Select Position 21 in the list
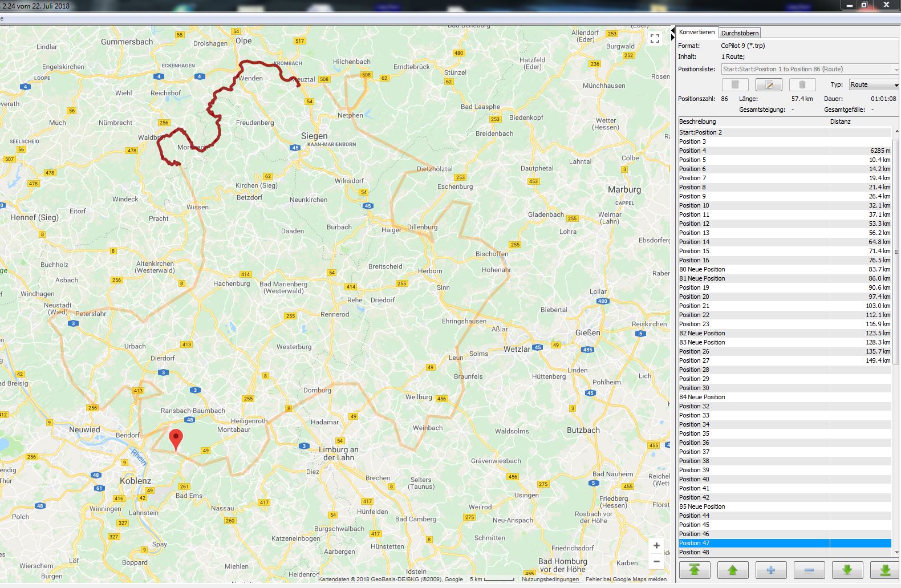This screenshot has width=901, height=588. (694, 306)
